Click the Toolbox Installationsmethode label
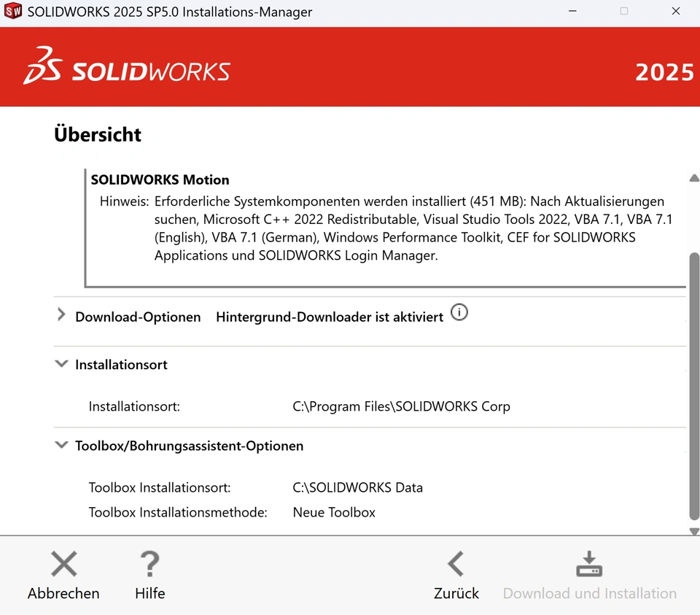The height and width of the screenshot is (615, 700). click(178, 512)
